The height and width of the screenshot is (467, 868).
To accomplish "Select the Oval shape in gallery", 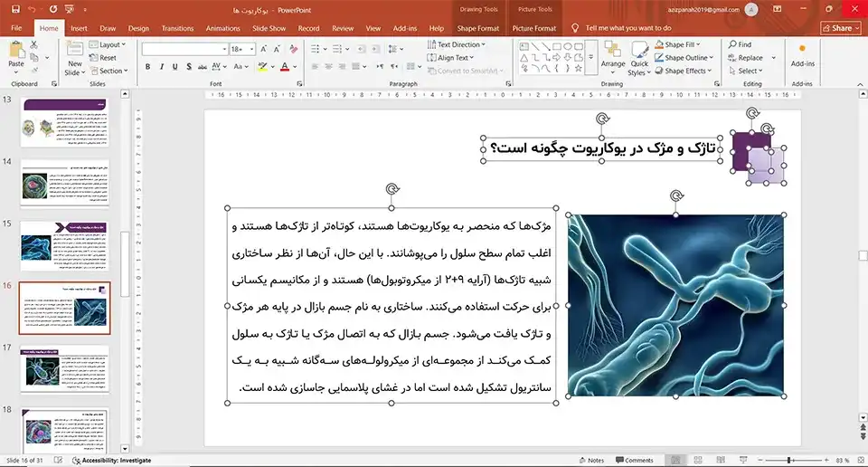I will (x=568, y=47).
